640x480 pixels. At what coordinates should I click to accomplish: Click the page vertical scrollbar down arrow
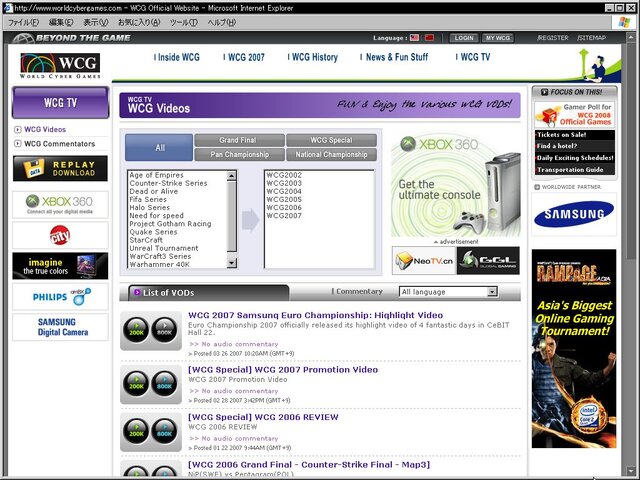631,470
